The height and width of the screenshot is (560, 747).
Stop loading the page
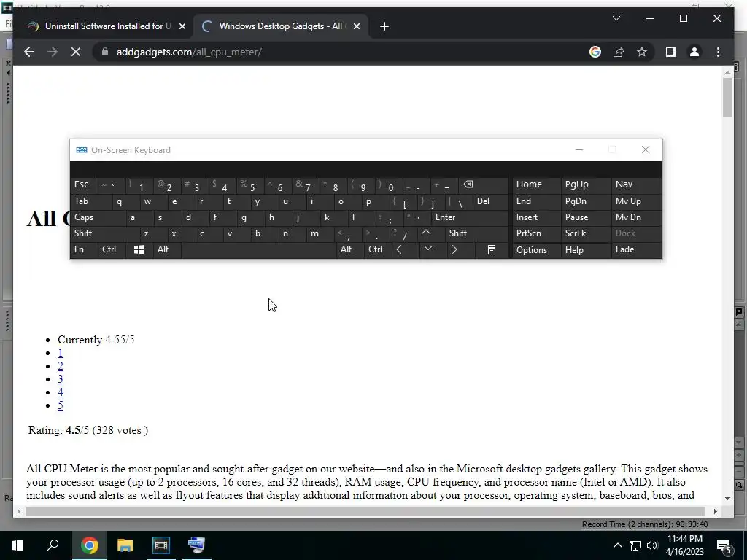click(x=76, y=52)
